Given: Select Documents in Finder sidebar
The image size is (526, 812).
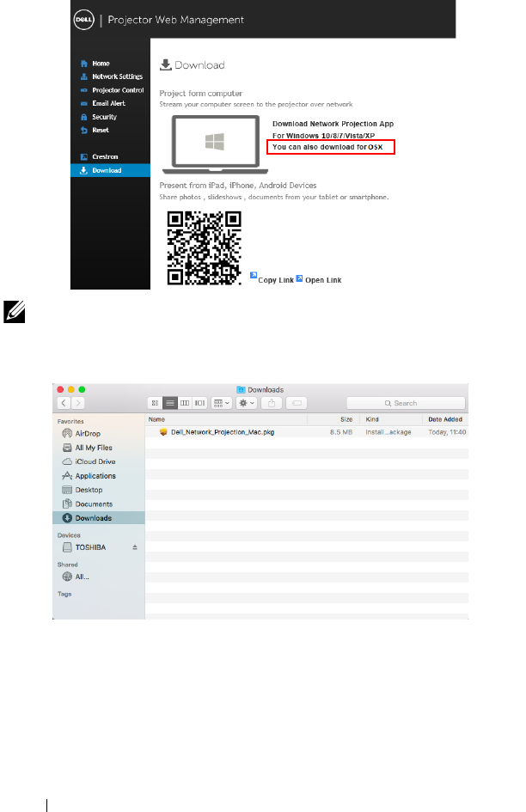Looking at the screenshot, I should click(x=99, y=504).
